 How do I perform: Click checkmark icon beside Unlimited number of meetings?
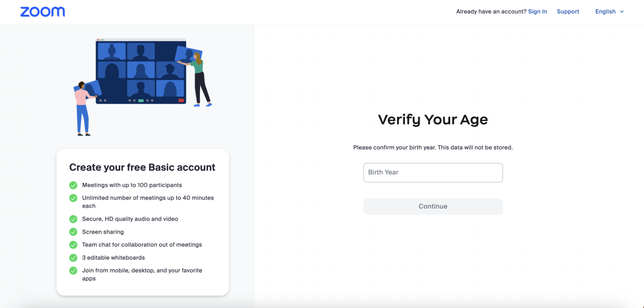73,198
